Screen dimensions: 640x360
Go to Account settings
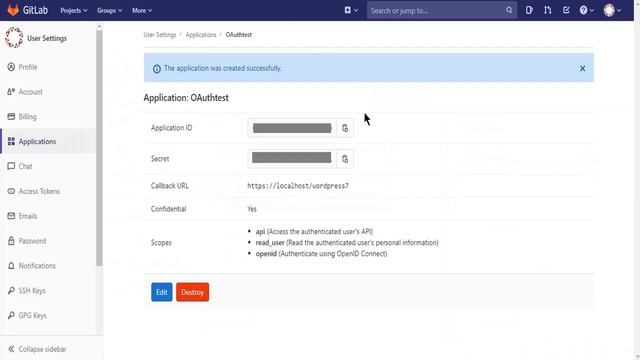pos(30,92)
